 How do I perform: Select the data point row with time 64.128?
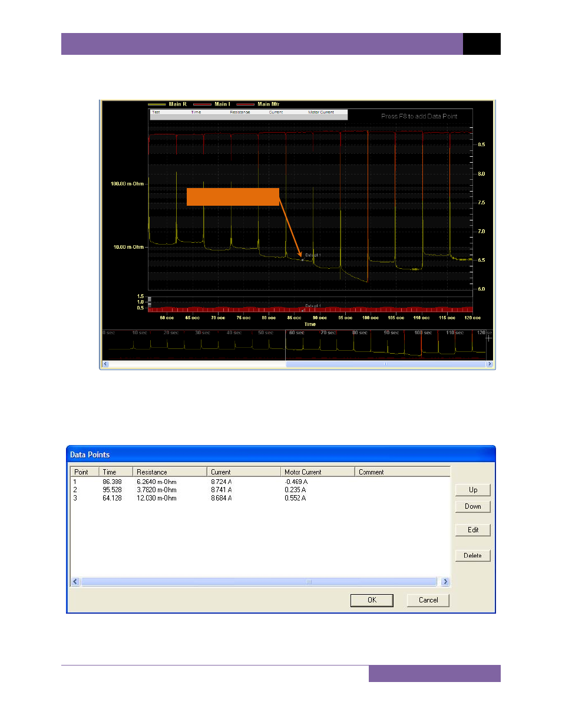(x=260, y=498)
